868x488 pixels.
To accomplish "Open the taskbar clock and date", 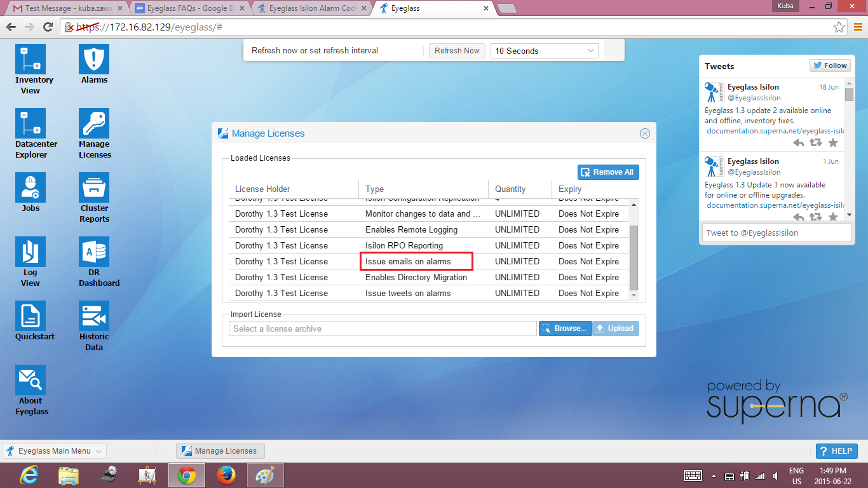I will point(833,476).
